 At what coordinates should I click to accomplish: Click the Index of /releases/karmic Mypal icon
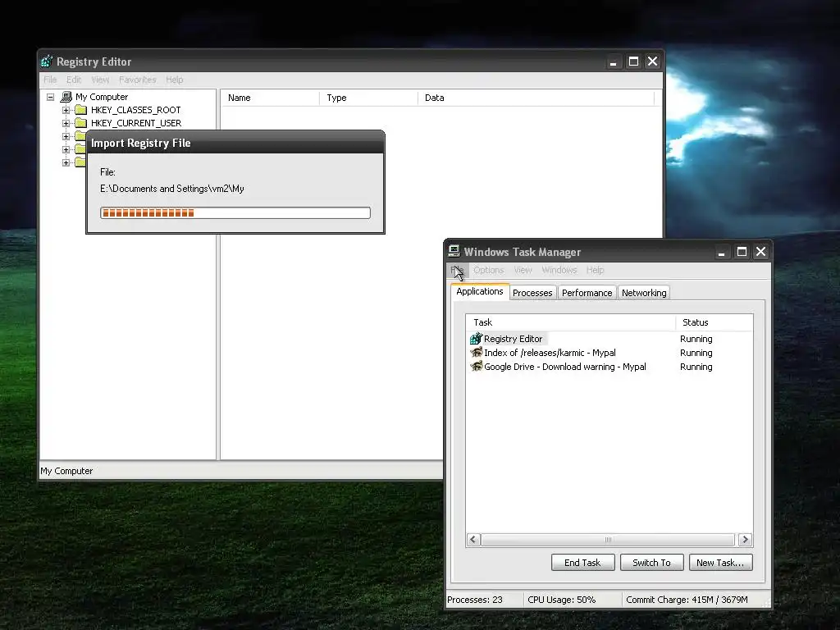point(477,353)
